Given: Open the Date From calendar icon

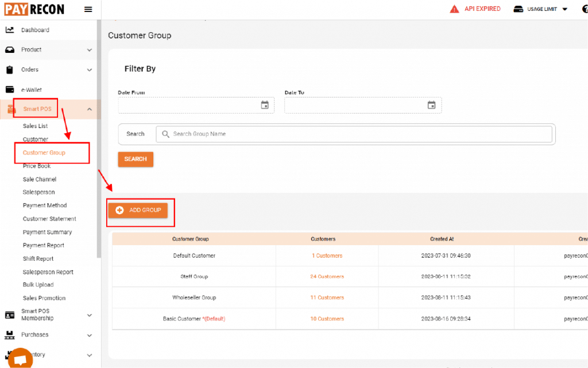Looking at the screenshot, I should pos(265,105).
